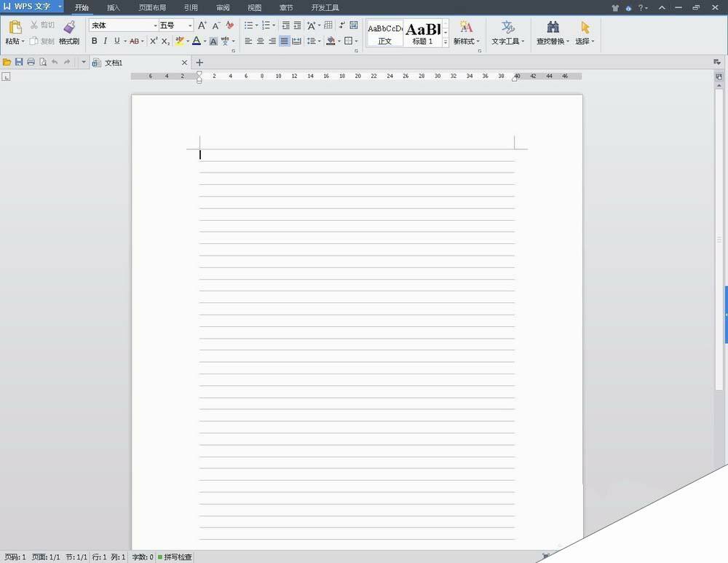Select the 格式刷 format painter tool
728x563 pixels.
coord(68,33)
